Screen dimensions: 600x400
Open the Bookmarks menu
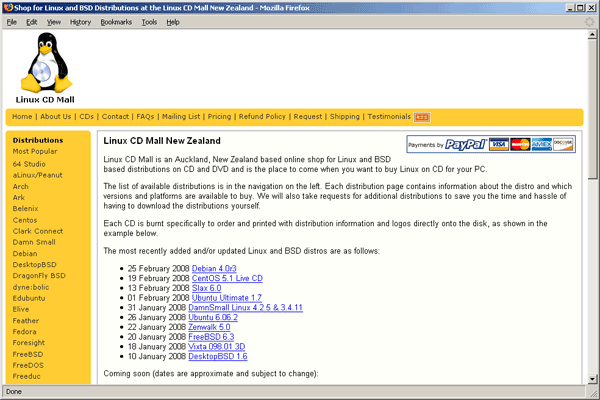pos(116,22)
